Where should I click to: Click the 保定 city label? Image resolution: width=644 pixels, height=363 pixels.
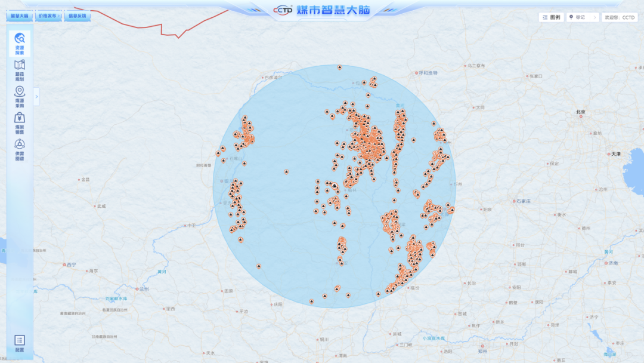pyautogui.click(x=555, y=163)
